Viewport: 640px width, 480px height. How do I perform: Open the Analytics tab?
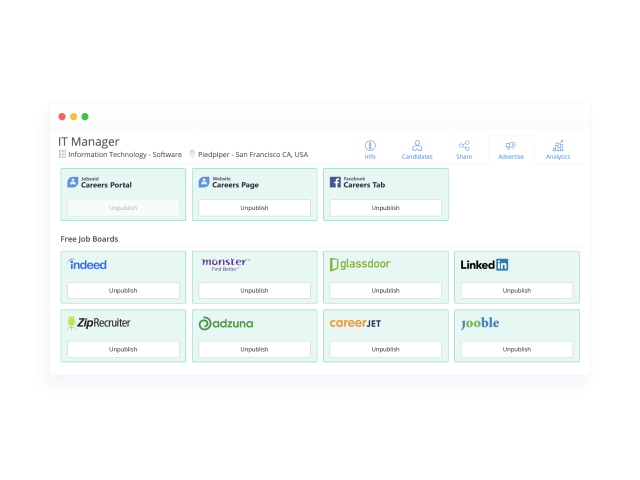click(x=558, y=150)
